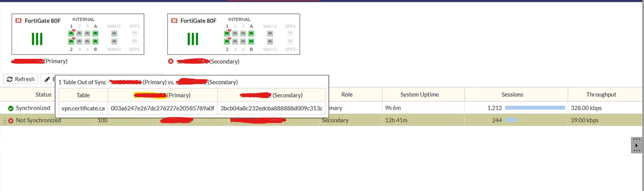
Task: Select the Secondary FortiGate 80F device panel title
Action: pyautogui.click(x=198, y=21)
